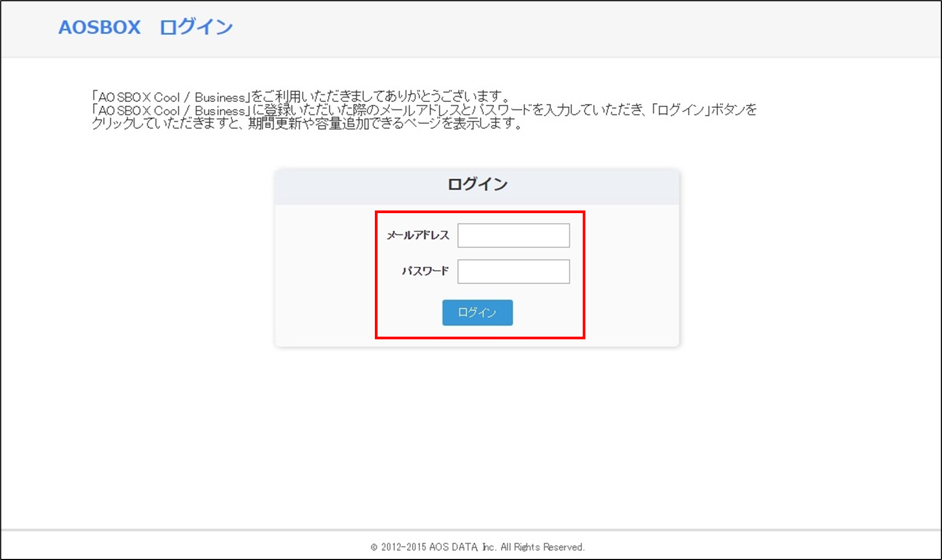Image resolution: width=942 pixels, height=560 pixels.
Task: Click the メールアドレス label
Action: tap(418, 235)
